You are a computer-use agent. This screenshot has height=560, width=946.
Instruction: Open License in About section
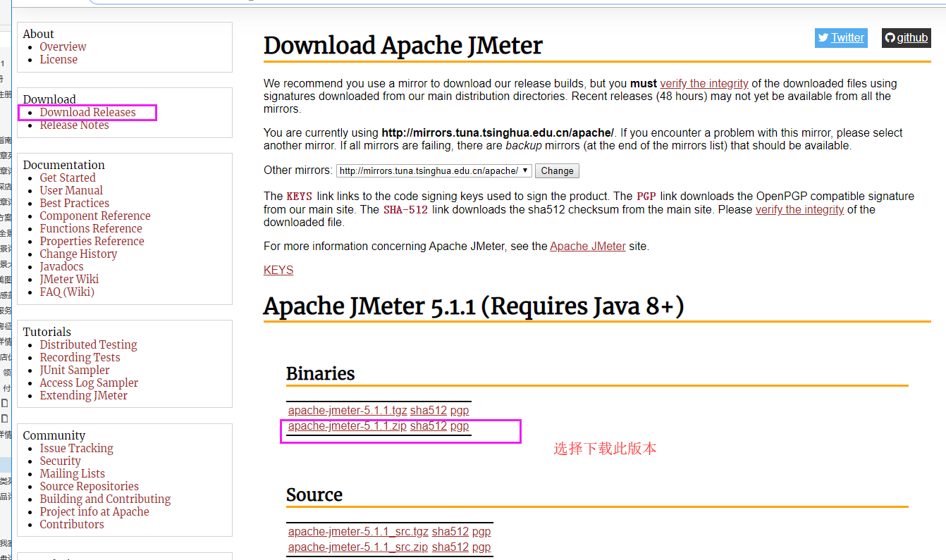coord(59,59)
